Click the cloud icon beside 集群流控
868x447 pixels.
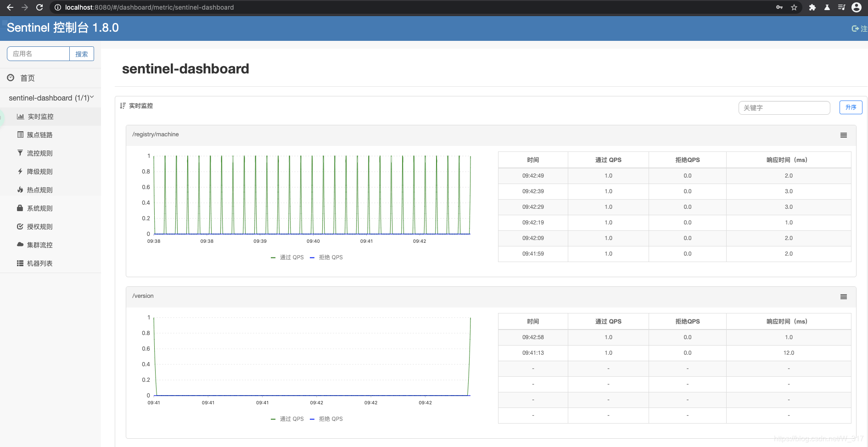point(20,245)
